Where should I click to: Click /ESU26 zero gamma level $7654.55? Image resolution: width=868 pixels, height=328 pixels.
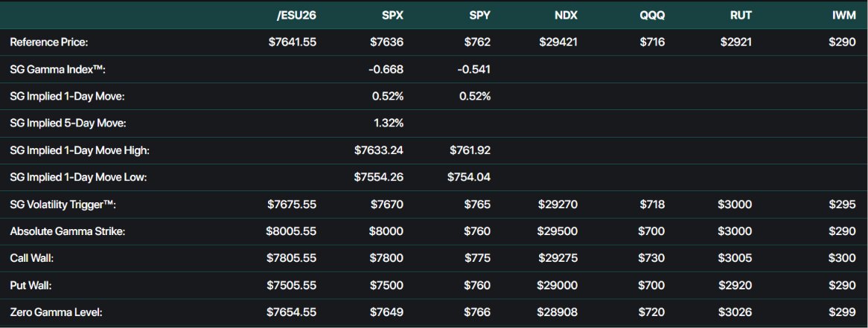[x=293, y=312]
